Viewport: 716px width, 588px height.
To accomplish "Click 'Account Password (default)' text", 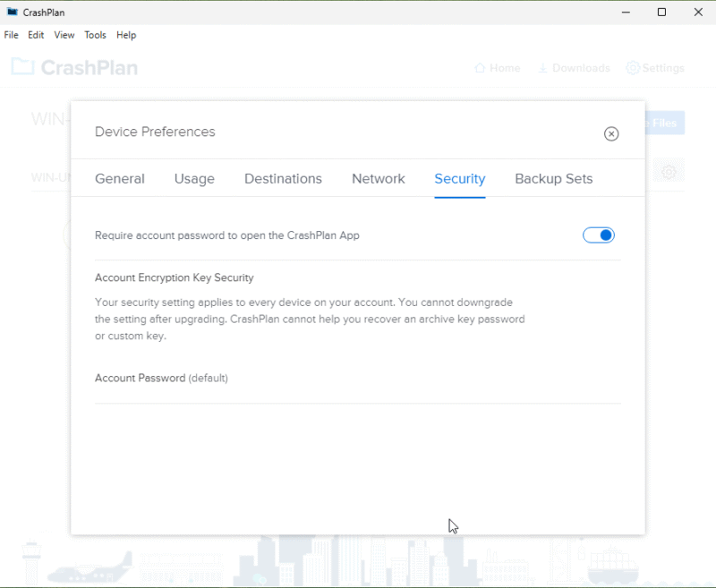I will [x=161, y=378].
